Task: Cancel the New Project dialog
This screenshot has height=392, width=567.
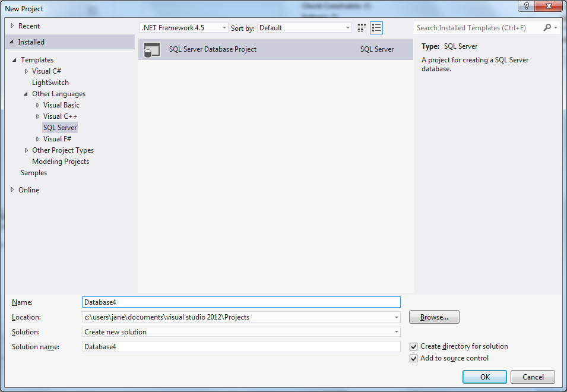Action: (x=533, y=377)
